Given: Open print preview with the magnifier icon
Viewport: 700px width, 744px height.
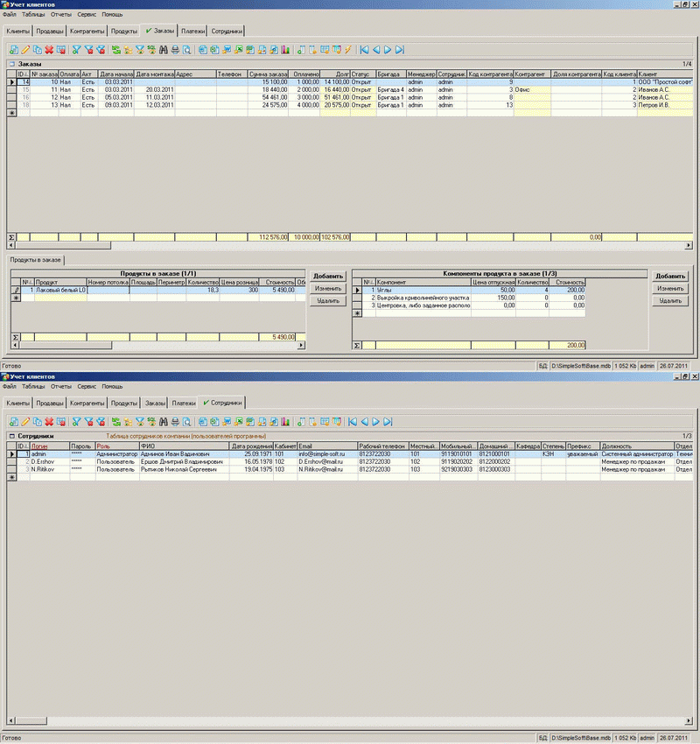Looking at the screenshot, I should click(x=185, y=51).
